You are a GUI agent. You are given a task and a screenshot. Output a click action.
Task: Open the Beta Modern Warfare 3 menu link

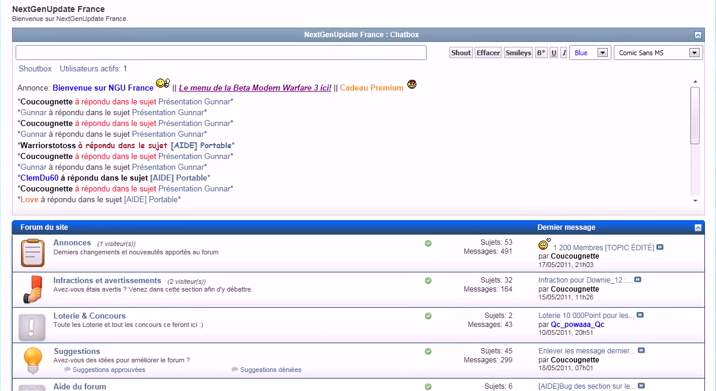pos(255,88)
